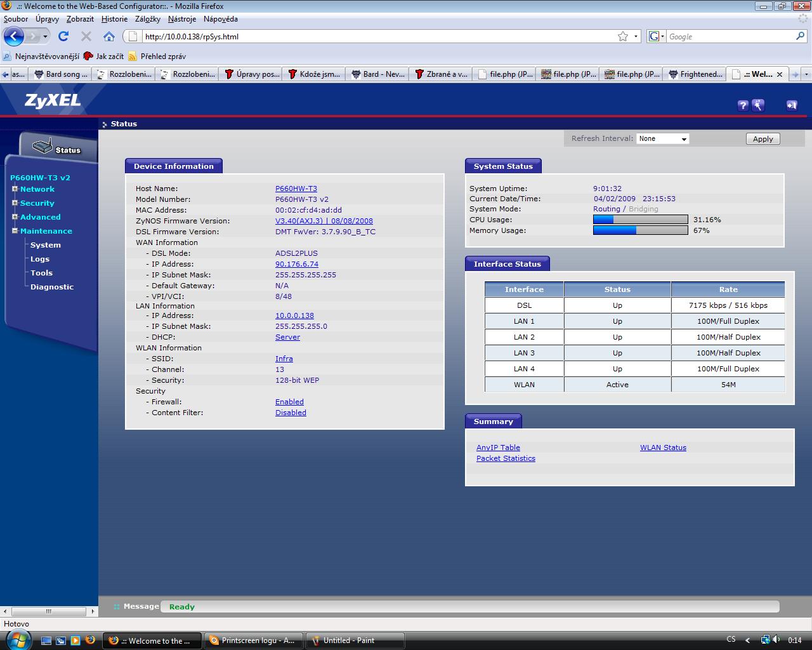The image size is (812, 650).
Task: Switch to the Frightened browser tab
Action: click(695, 74)
